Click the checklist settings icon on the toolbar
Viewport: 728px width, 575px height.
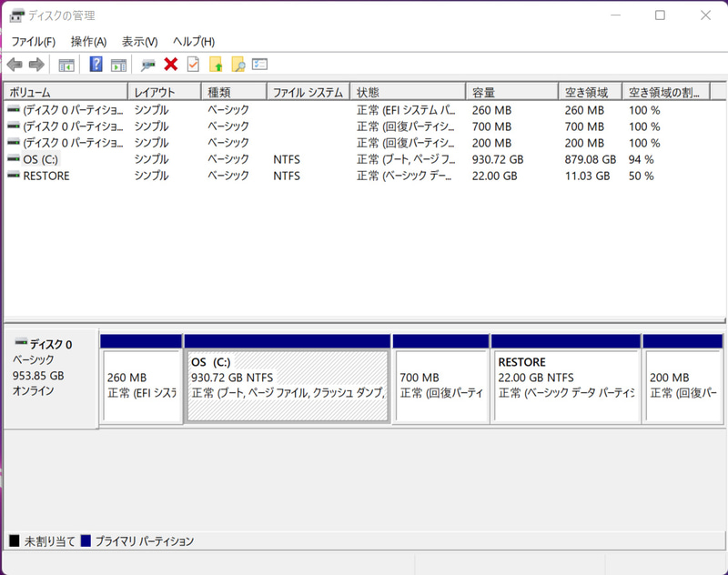coord(192,64)
